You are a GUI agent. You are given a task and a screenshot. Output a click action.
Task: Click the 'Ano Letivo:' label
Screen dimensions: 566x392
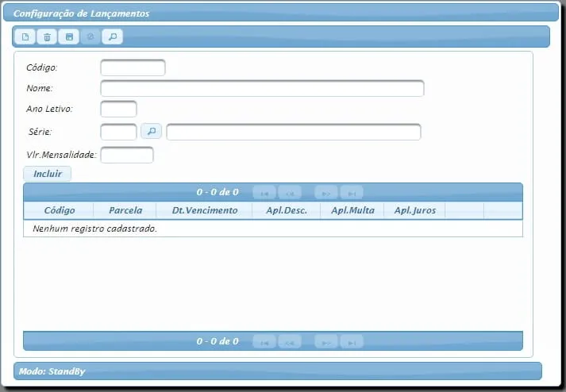coord(49,109)
